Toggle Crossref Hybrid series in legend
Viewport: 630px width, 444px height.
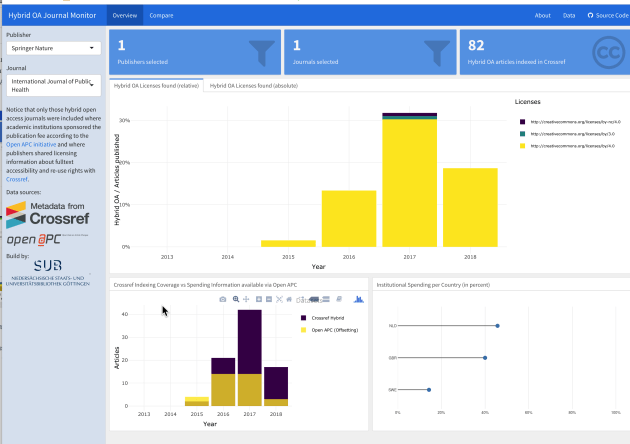[324, 318]
